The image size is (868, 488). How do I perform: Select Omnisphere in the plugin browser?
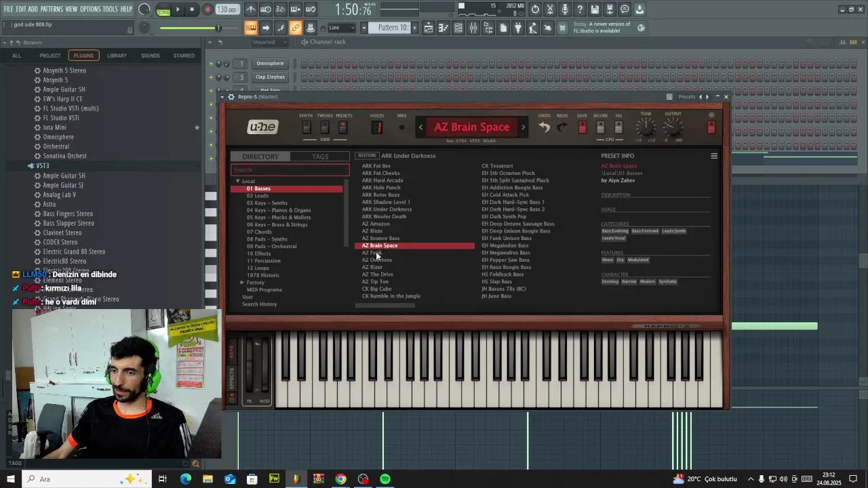point(58,137)
